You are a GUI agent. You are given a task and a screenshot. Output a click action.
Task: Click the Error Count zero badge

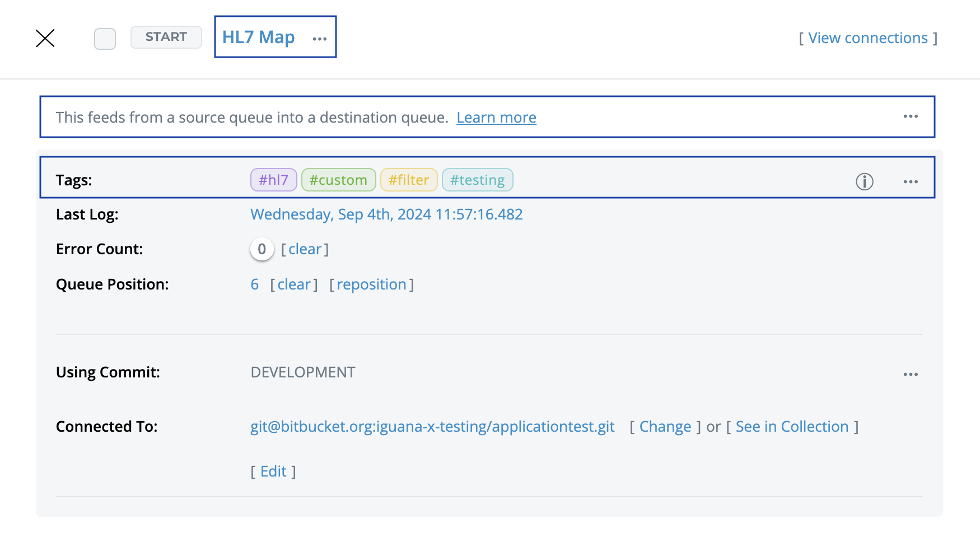[261, 249]
